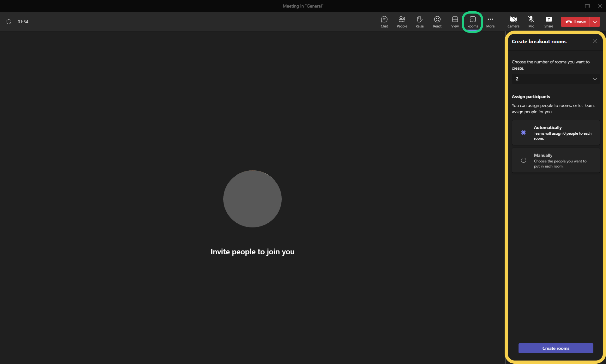The image size is (606, 364).
Task: Select Manually assign participants option
Action: (x=524, y=160)
